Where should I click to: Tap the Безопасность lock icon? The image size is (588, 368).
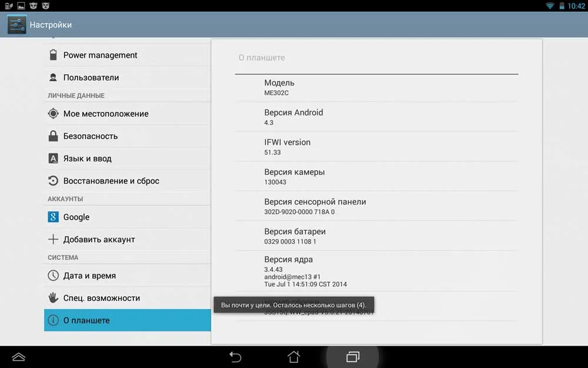click(x=54, y=136)
